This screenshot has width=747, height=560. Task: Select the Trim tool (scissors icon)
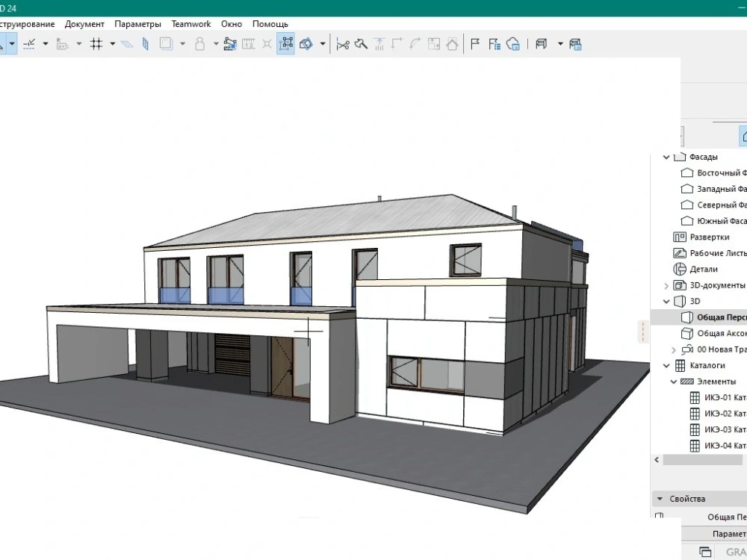click(x=344, y=44)
